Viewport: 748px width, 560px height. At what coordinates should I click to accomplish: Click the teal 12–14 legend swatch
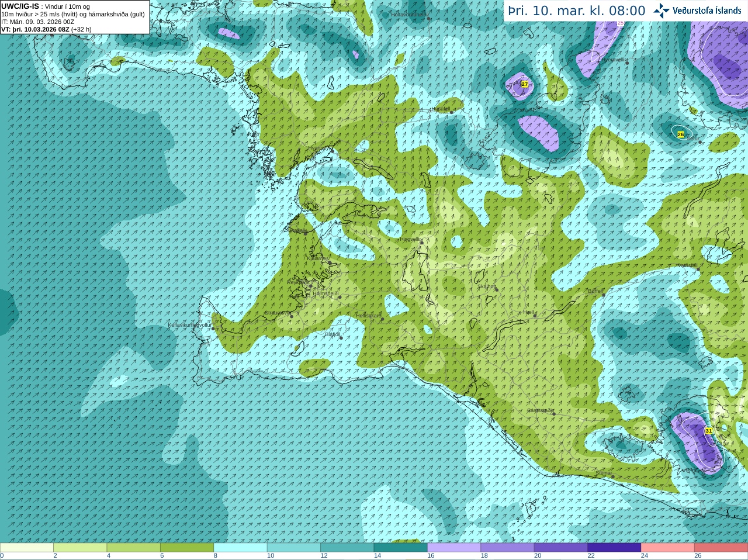(x=347, y=548)
